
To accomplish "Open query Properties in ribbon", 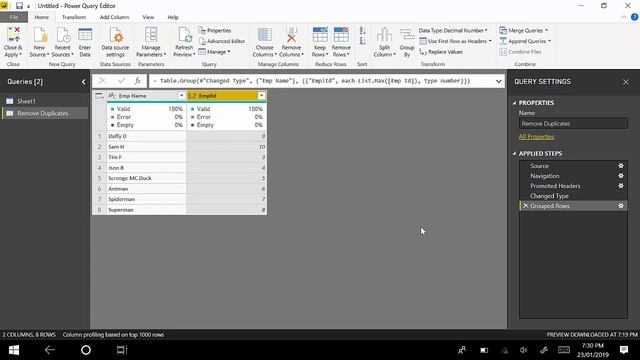I will tap(215, 30).
